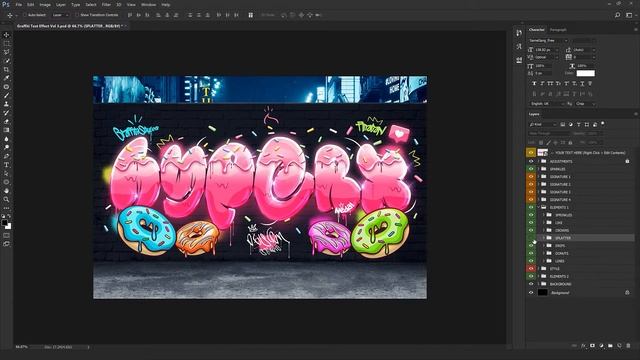Open Layers panel menu icon
The image size is (640, 360).
(x=636, y=114)
